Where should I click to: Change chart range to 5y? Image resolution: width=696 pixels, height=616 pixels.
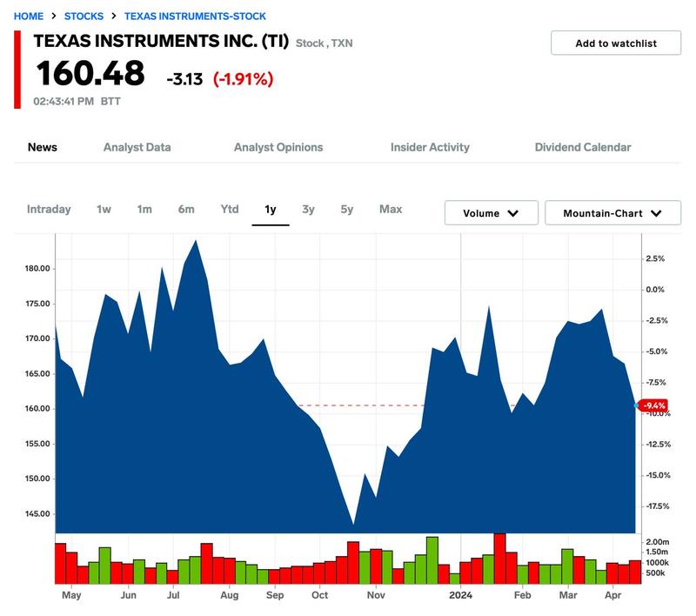coord(346,209)
